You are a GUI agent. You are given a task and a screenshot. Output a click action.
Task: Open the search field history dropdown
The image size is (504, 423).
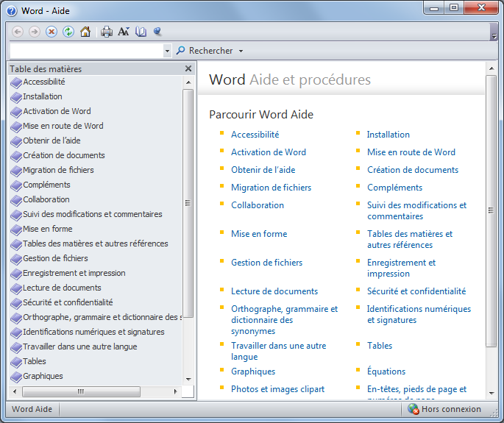(x=167, y=51)
